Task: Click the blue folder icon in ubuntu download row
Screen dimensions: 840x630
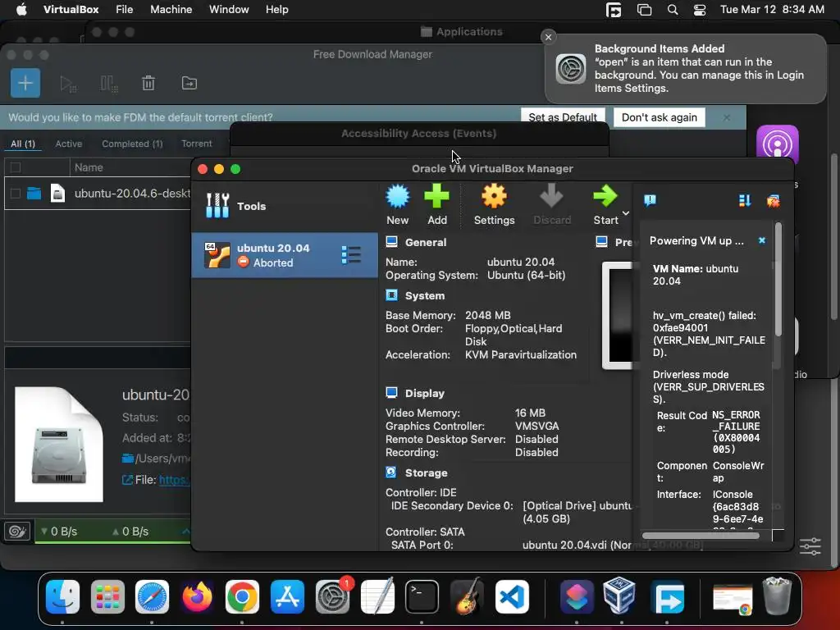Action: pos(34,193)
